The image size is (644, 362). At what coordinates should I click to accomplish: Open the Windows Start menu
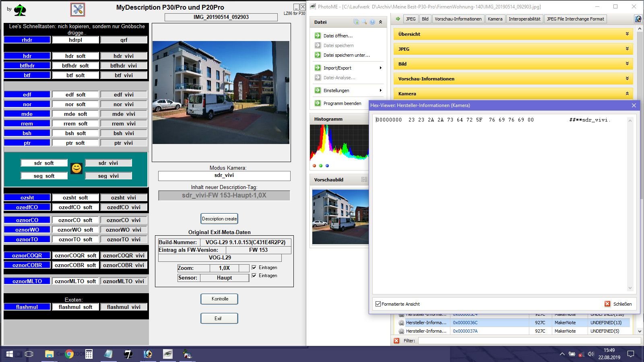(9, 354)
